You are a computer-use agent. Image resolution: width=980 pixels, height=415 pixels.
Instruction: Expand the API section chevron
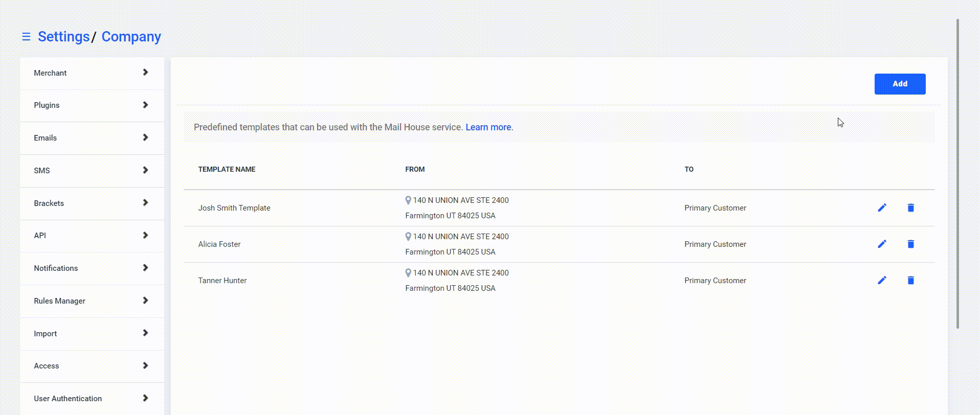point(145,235)
